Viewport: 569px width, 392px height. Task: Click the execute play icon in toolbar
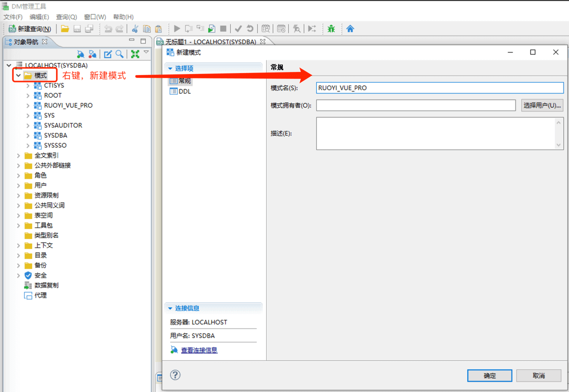[177, 29]
